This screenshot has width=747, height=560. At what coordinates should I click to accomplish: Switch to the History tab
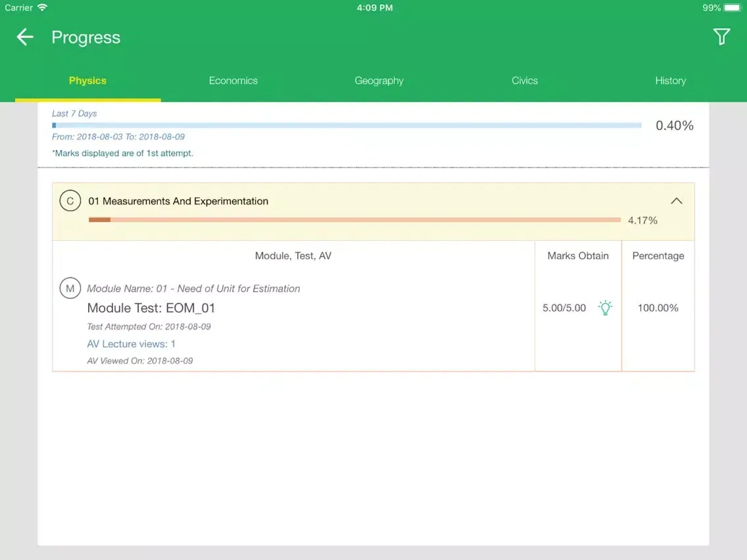click(x=670, y=80)
